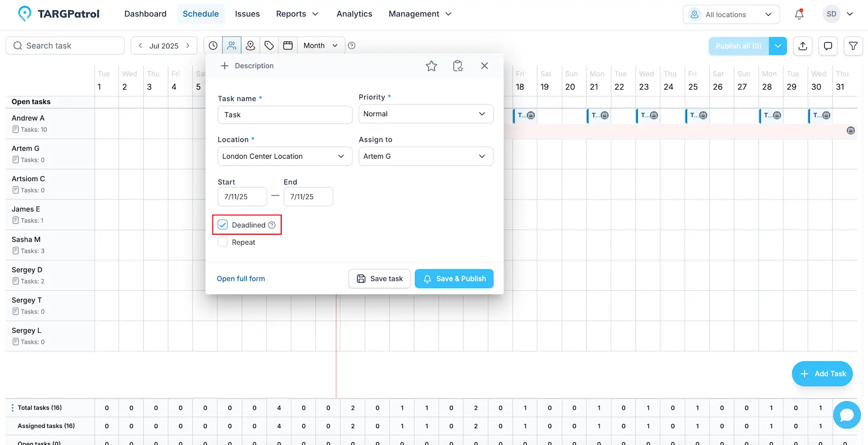Open Total tasks row options dots

(12, 408)
